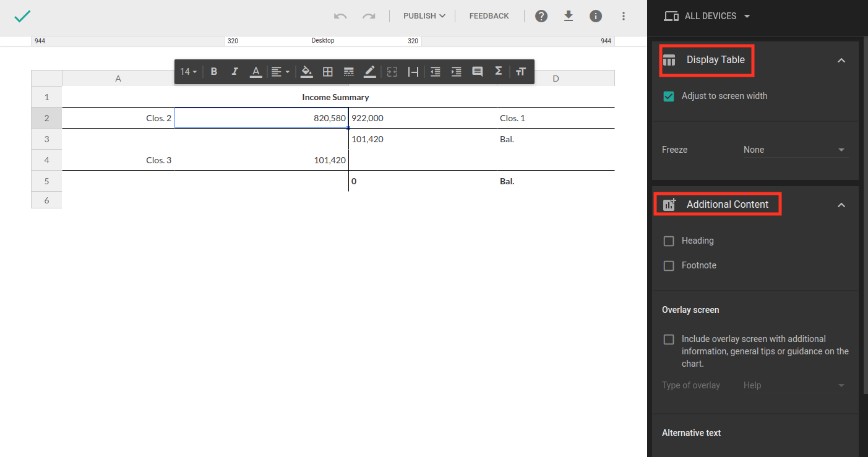This screenshot has height=457, width=868.
Task: Toggle bold formatting in the toolbar
Action: point(214,72)
